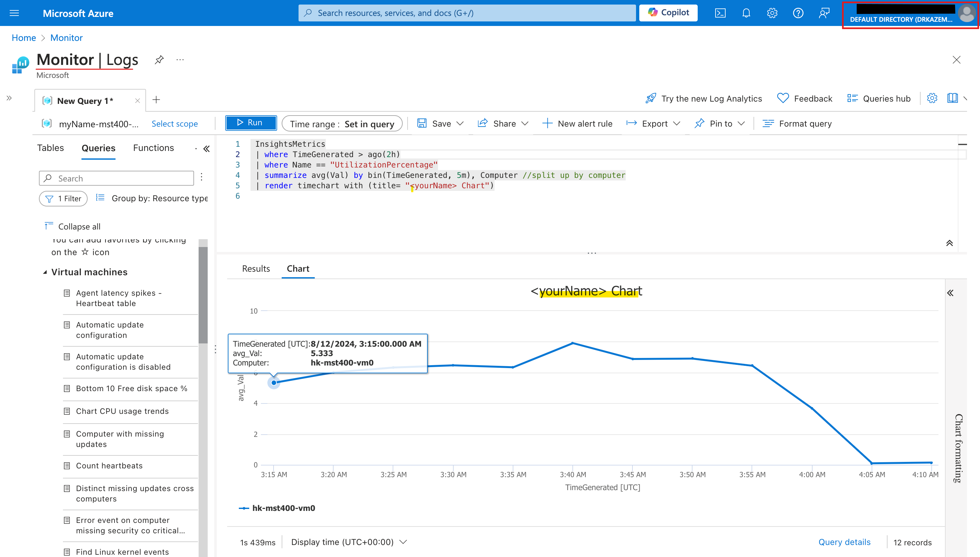Click the Group by list icon

coord(100,197)
